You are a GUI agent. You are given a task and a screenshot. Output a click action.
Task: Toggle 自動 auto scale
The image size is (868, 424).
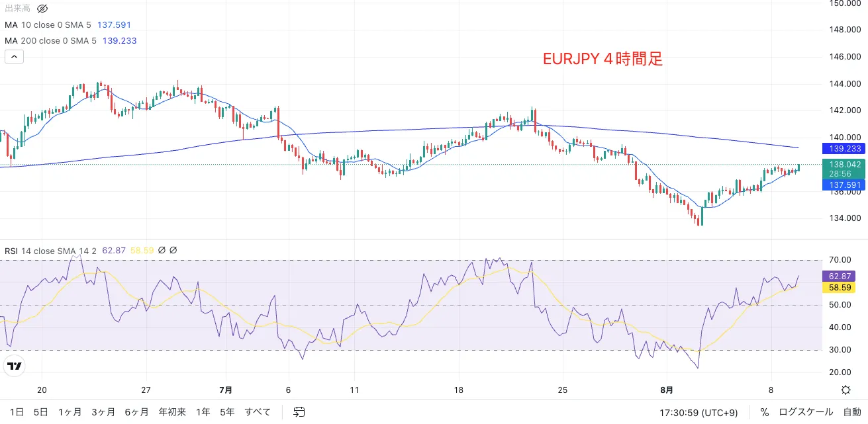(x=852, y=412)
